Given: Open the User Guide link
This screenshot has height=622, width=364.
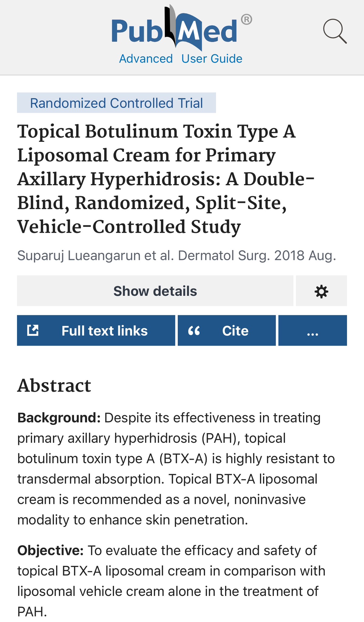Looking at the screenshot, I should click(x=212, y=59).
